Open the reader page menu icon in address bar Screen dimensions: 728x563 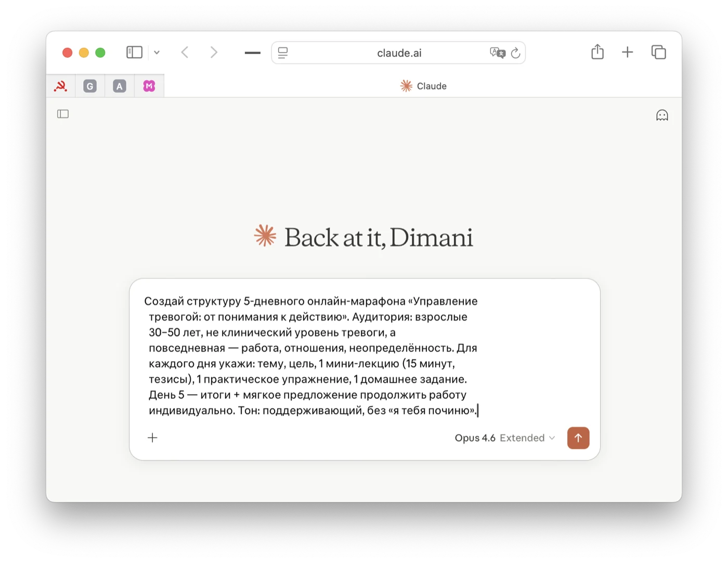coord(283,53)
